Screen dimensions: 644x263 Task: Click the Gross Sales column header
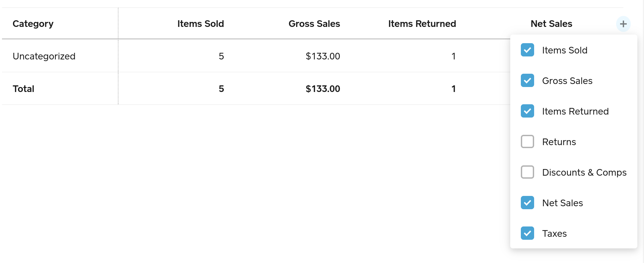click(x=314, y=24)
